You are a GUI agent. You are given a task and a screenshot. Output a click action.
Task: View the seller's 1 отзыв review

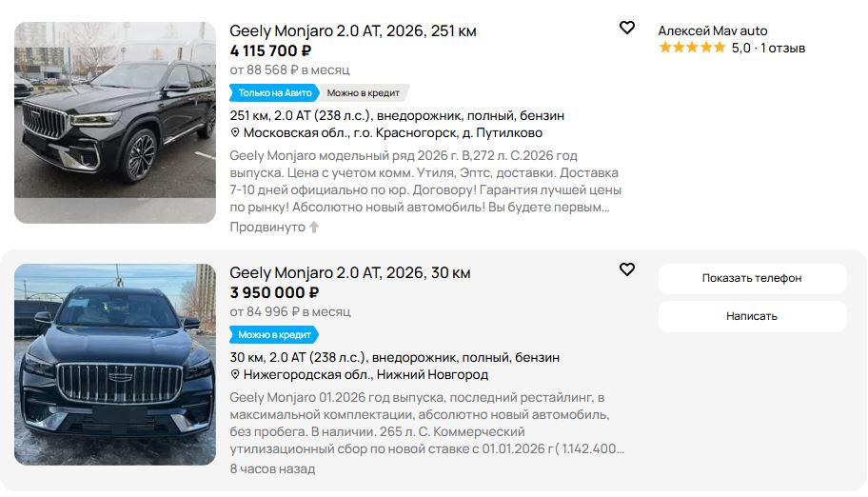(782, 48)
